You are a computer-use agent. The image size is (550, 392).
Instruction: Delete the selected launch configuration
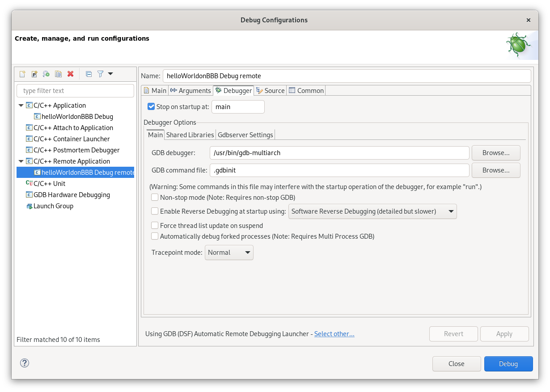tap(70, 74)
